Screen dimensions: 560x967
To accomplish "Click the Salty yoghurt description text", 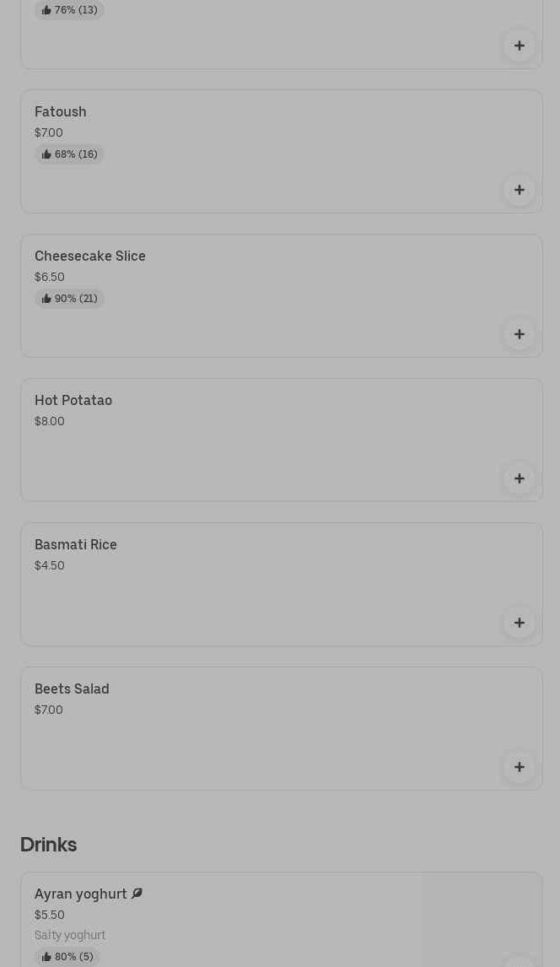I will [70, 935].
